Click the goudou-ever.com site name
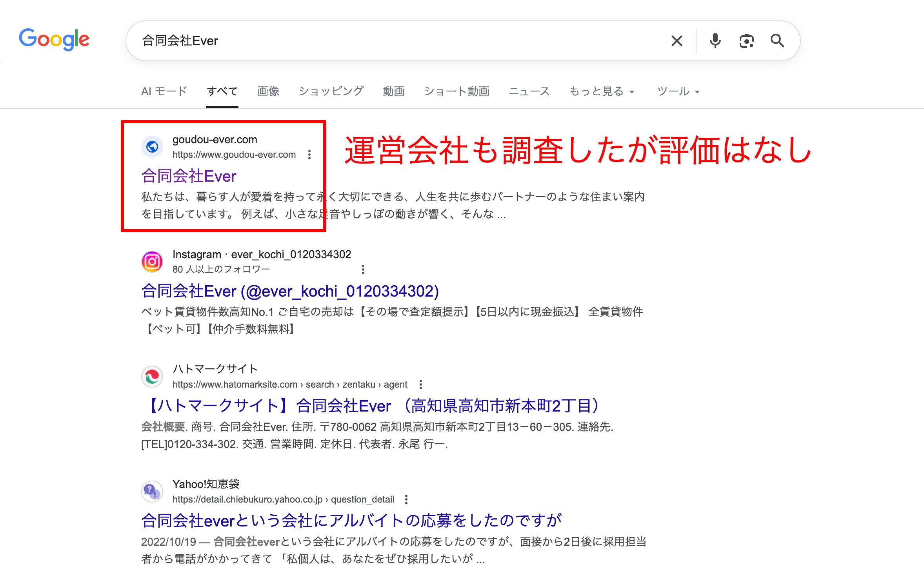The height and width of the screenshot is (572, 924). point(215,140)
